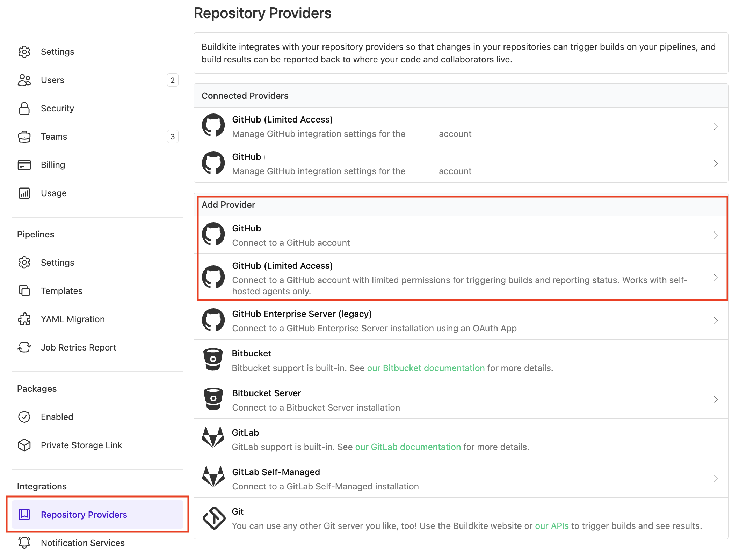754x560 pixels.
Task: Open our Bitbucket documentation link
Action: (426, 368)
